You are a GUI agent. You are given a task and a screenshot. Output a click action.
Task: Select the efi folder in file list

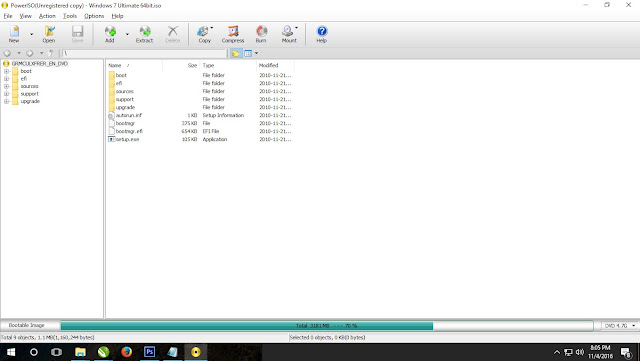coord(119,83)
